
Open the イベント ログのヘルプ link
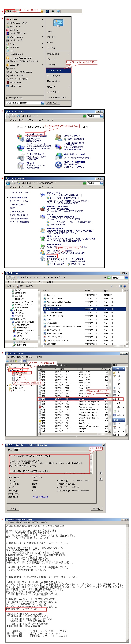(40, 497)
